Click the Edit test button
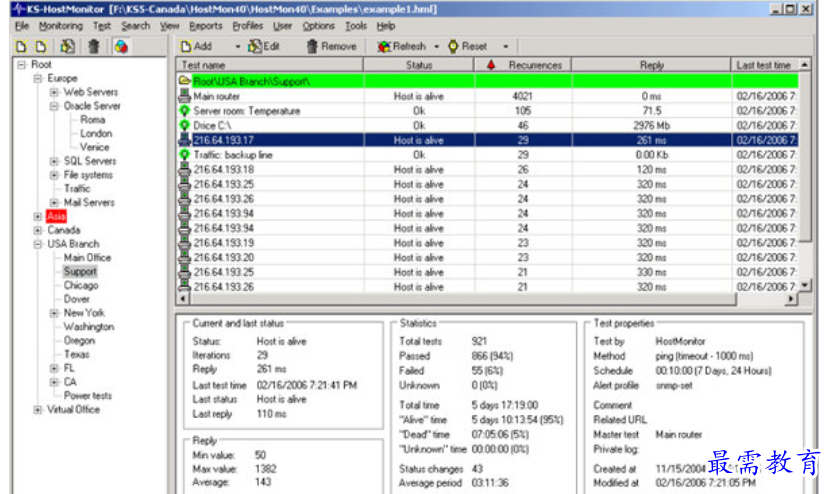This screenshot has height=494, width=829. pyautogui.click(x=264, y=47)
